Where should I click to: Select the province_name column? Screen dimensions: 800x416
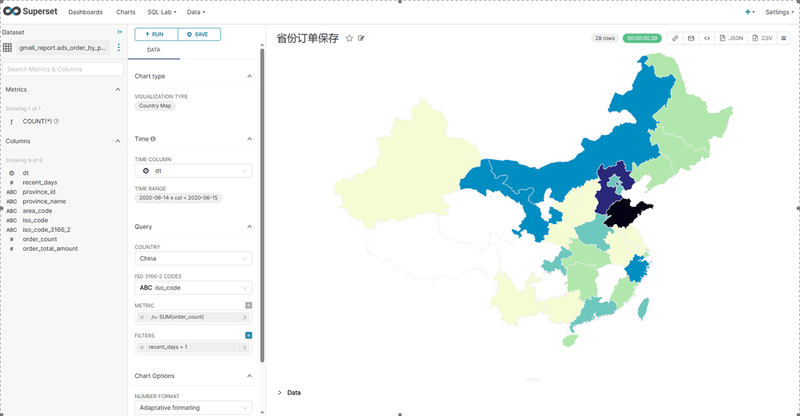click(44, 202)
